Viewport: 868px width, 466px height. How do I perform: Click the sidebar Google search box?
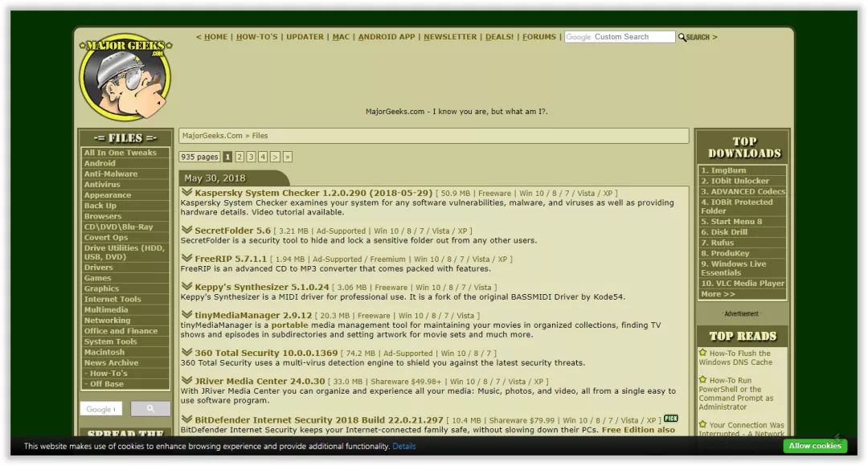pyautogui.click(x=100, y=409)
